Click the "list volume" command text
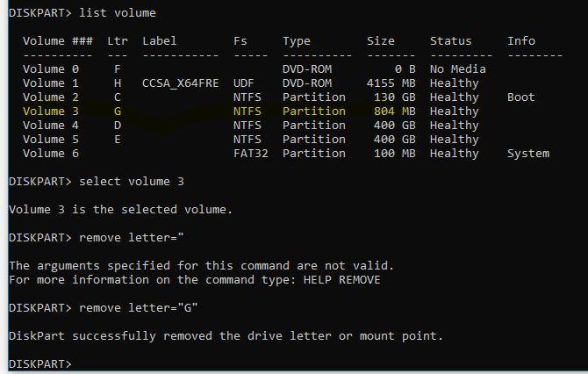 tap(118, 12)
